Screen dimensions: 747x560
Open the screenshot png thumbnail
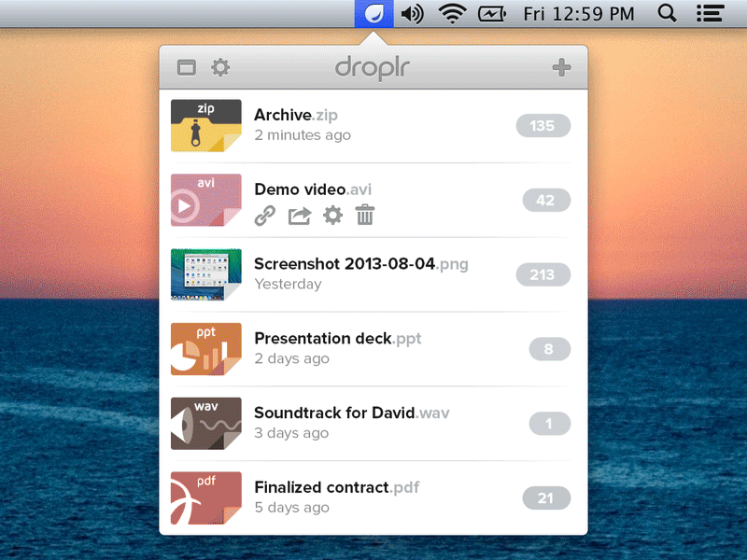tap(206, 274)
